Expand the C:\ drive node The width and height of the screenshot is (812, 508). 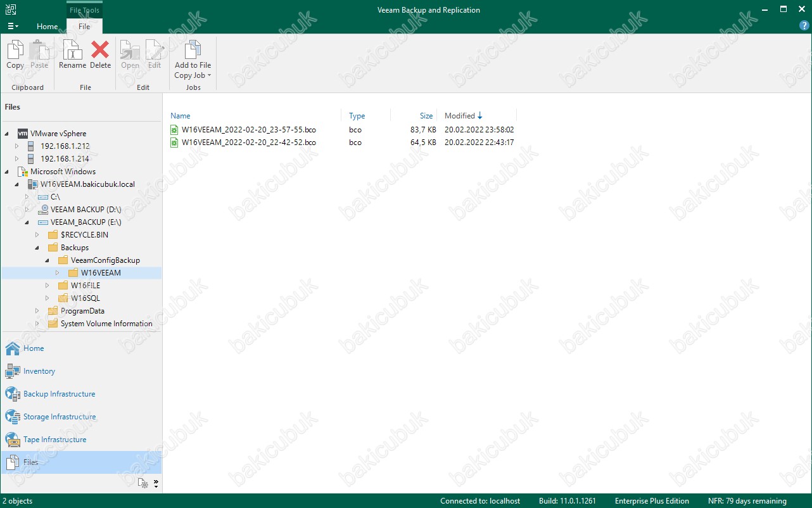point(27,197)
